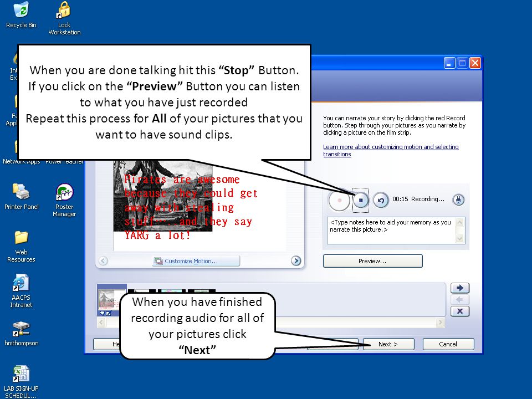The height and width of the screenshot is (399, 532).
Task: Minimize the Photo Story window
Action: pyautogui.click(x=449, y=63)
